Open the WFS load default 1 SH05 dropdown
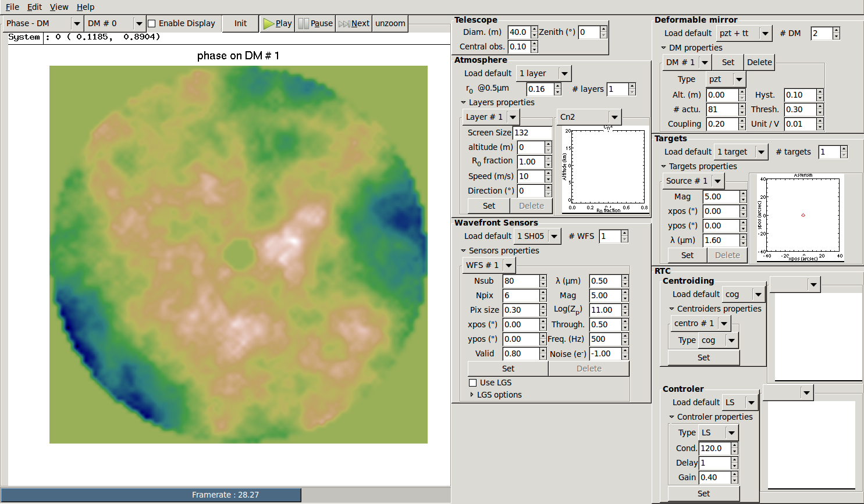The width and height of the screenshot is (864, 504). click(538, 236)
